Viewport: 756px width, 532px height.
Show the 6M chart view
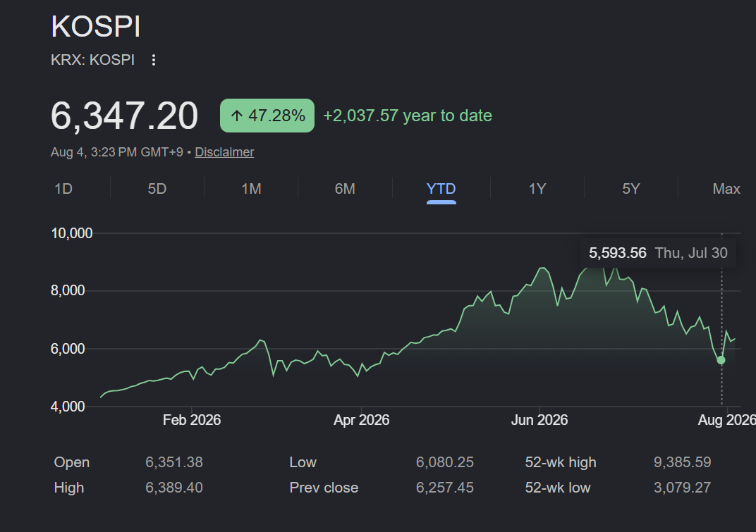tap(345, 188)
